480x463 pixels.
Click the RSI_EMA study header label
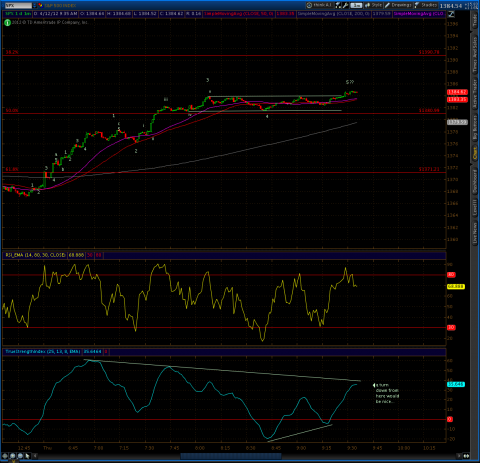(x=35, y=255)
